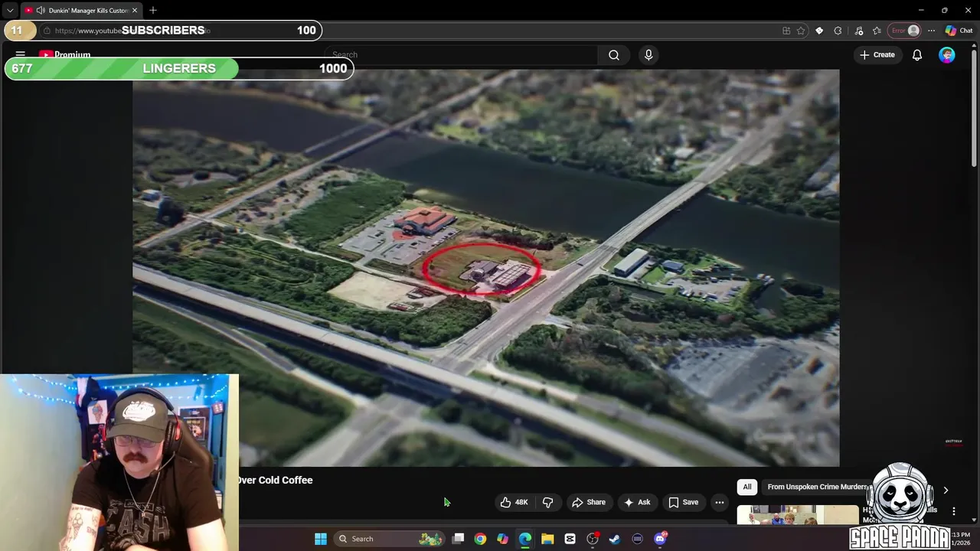The image size is (980, 551).
Task: Open CapCut from taskbar
Action: [570, 539]
